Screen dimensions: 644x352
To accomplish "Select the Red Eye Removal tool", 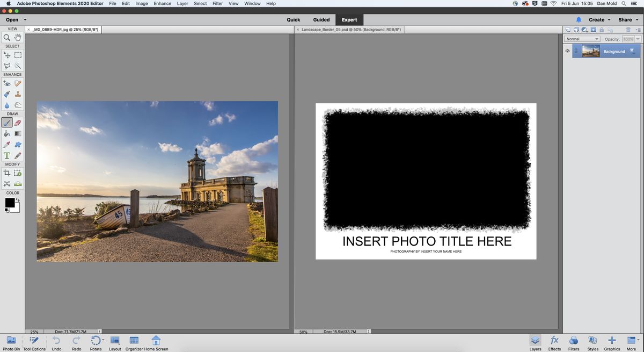I will point(7,83).
